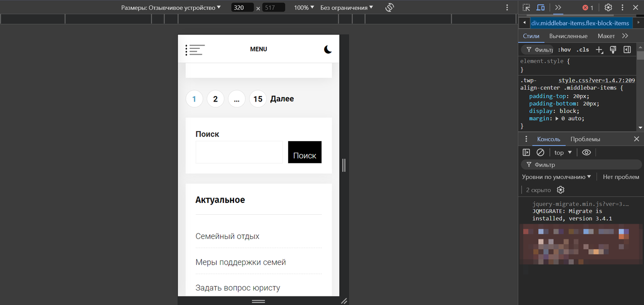Image resolution: width=644 pixels, height=305 pixels.
Task: Open style.css?ver=1.4.7:209 source link
Action: click(x=597, y=80)
